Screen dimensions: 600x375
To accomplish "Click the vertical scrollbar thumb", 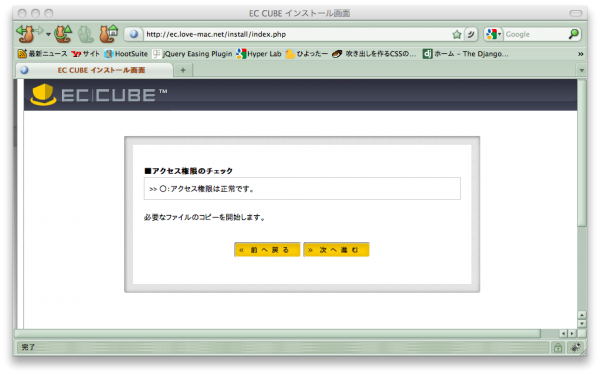I will tap(582, 153).
